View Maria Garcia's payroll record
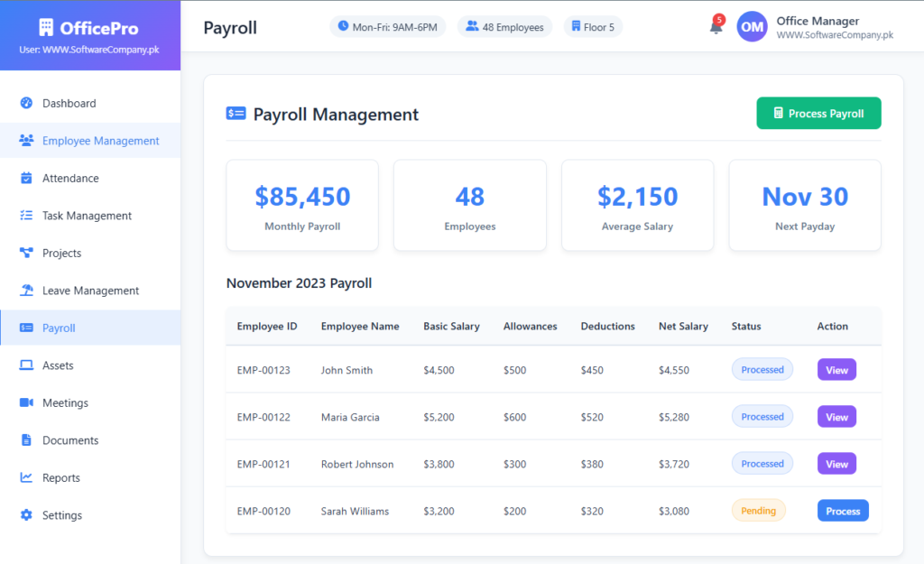The width and height of the screenshot is (924, 564). 836,417
